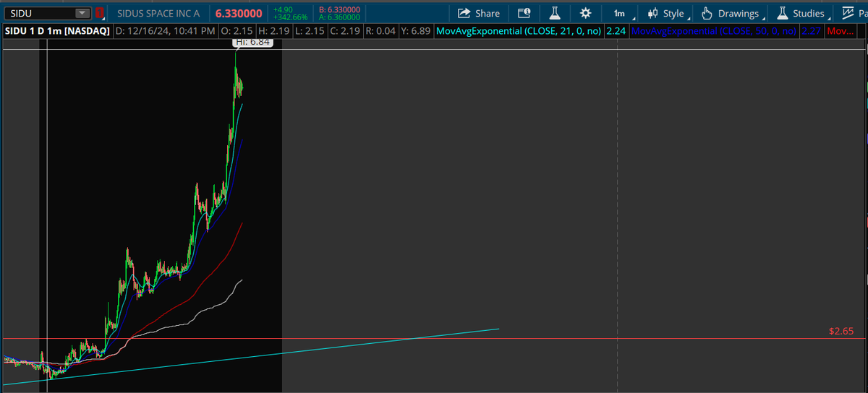Click the last price 6.330000
868x393 pixels.
239,13
